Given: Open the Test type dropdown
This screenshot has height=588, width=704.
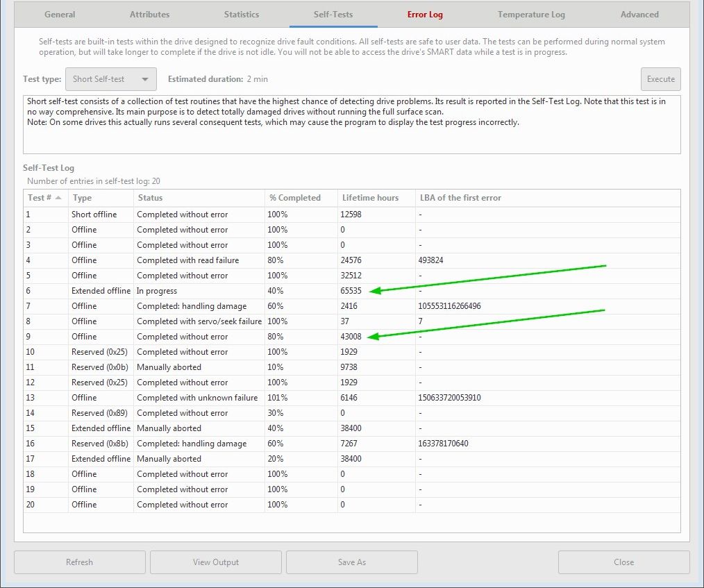Looking at the screenshot, I should click(x=111, y=79).
